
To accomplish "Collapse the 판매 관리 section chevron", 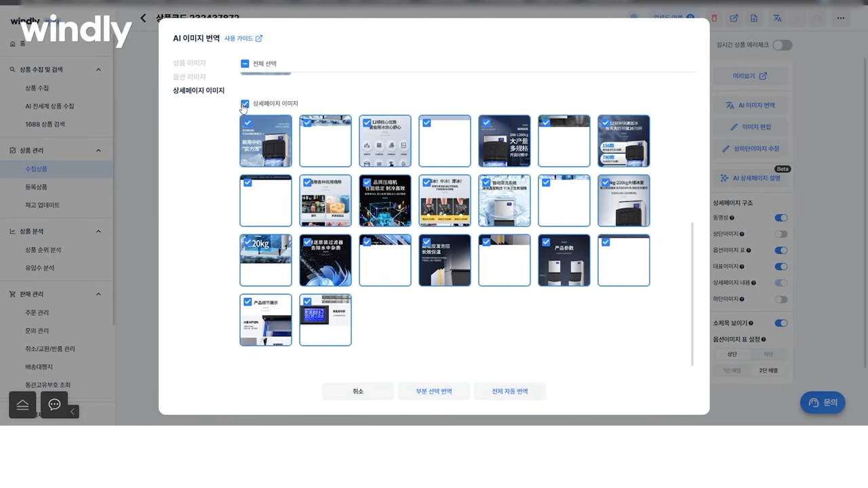I will pos(98,294).
